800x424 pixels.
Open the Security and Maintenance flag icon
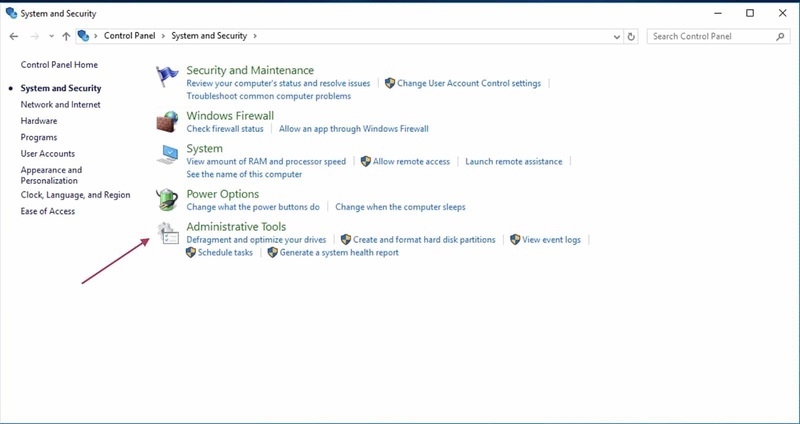click(x=167, y=77)
